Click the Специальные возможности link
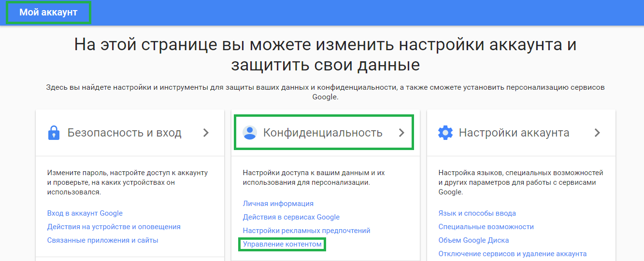The image size is (644, 261). click(486, 227)
